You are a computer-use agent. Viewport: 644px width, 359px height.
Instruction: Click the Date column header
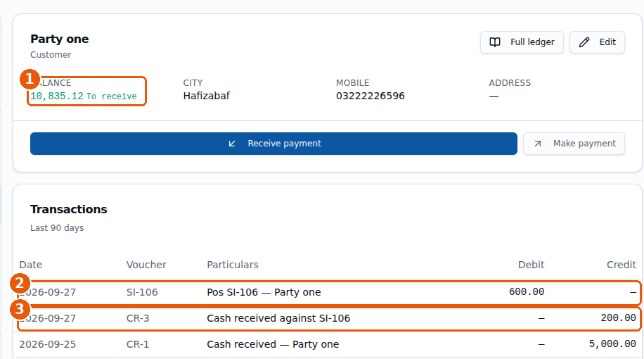pyautogui.click(x=31, y=265)
